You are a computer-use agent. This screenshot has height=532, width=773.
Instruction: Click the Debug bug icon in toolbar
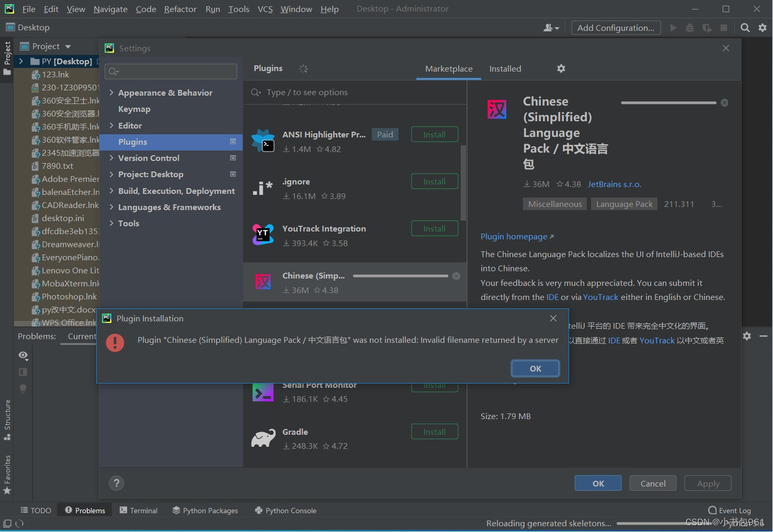[690, 28]
